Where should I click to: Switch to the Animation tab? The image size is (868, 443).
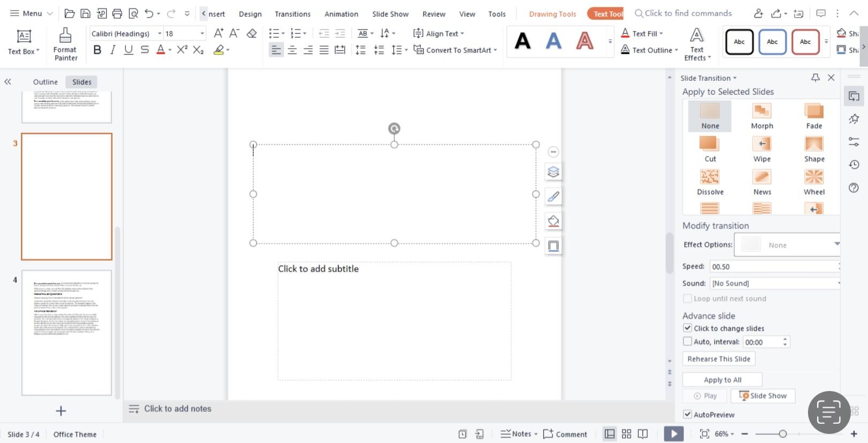(x=341, y=14)
